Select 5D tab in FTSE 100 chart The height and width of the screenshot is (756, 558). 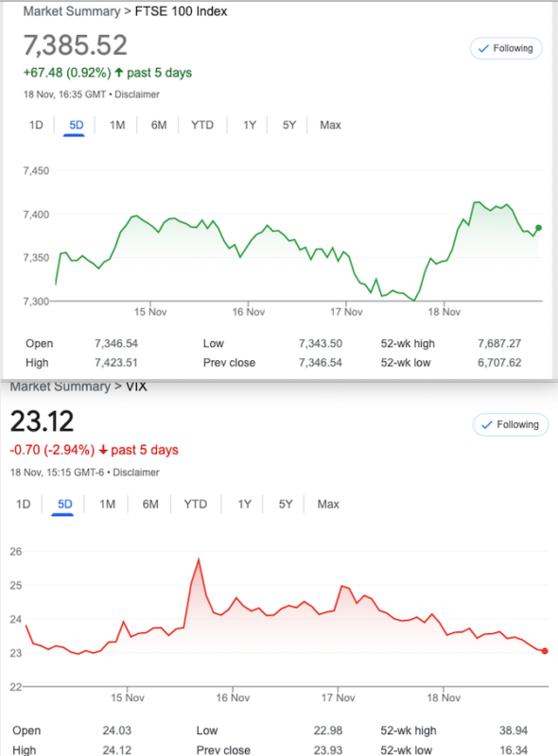[x=77, y=126]
